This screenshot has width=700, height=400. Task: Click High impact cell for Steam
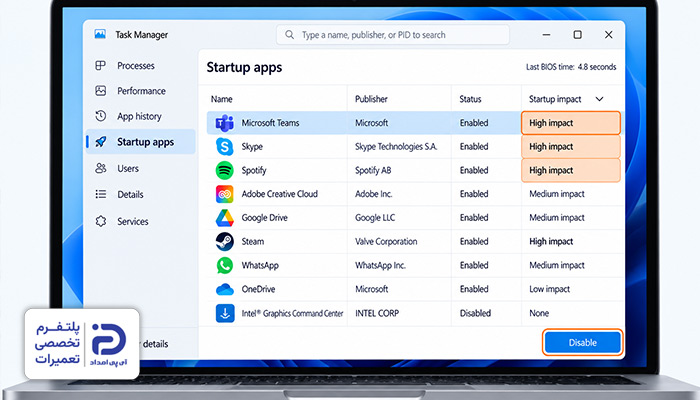[551, 242]
